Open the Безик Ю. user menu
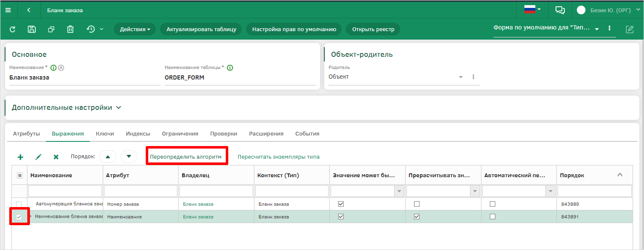 608,10
